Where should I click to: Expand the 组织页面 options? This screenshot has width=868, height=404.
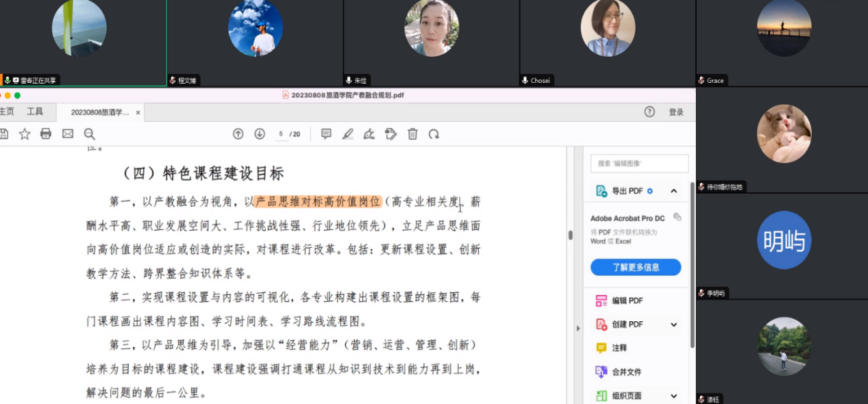point(674,396)
